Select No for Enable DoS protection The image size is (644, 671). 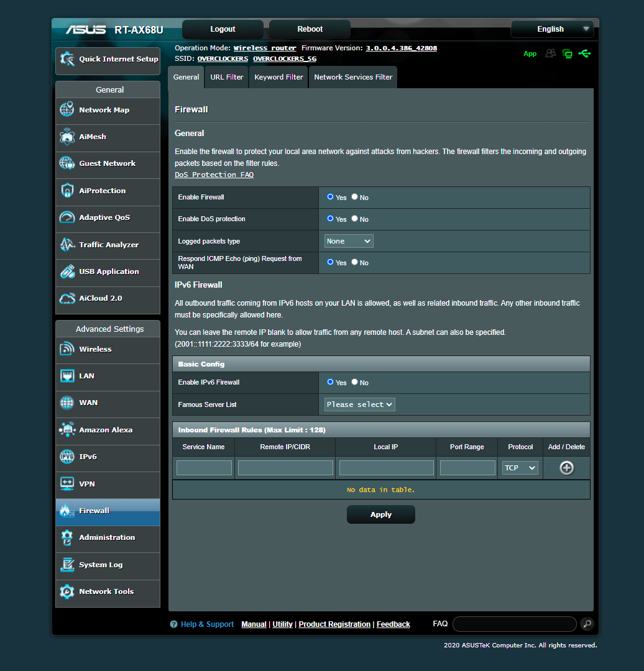coord(354,219)
